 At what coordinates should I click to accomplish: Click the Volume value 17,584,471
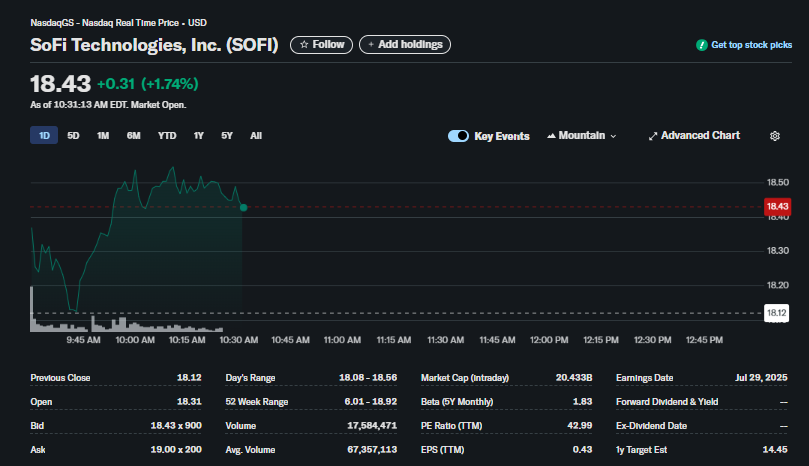click(x=372, y=426)
